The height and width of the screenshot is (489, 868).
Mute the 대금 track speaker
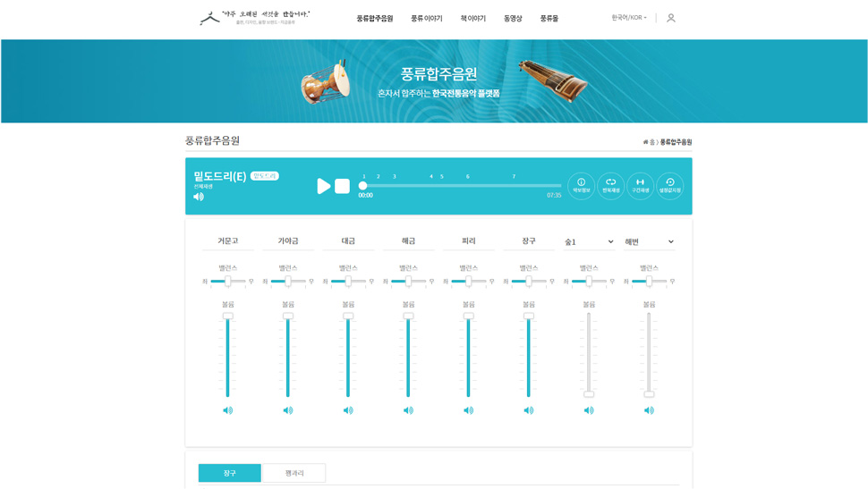[348, 410]
